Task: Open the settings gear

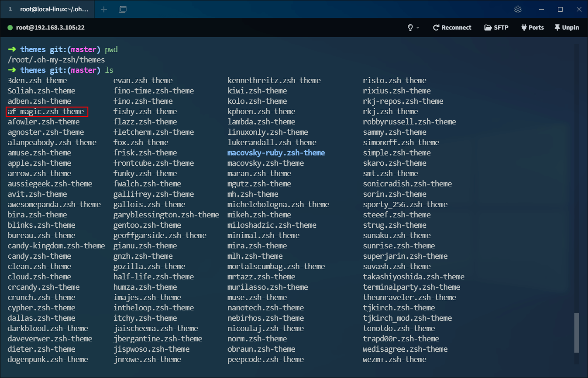Action: point(518,9)
